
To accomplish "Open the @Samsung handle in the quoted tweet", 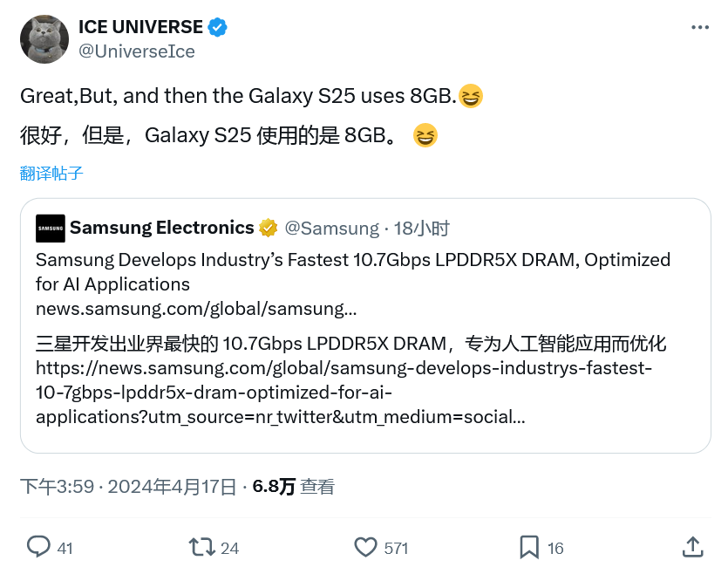I will click(x=332, y=229).
